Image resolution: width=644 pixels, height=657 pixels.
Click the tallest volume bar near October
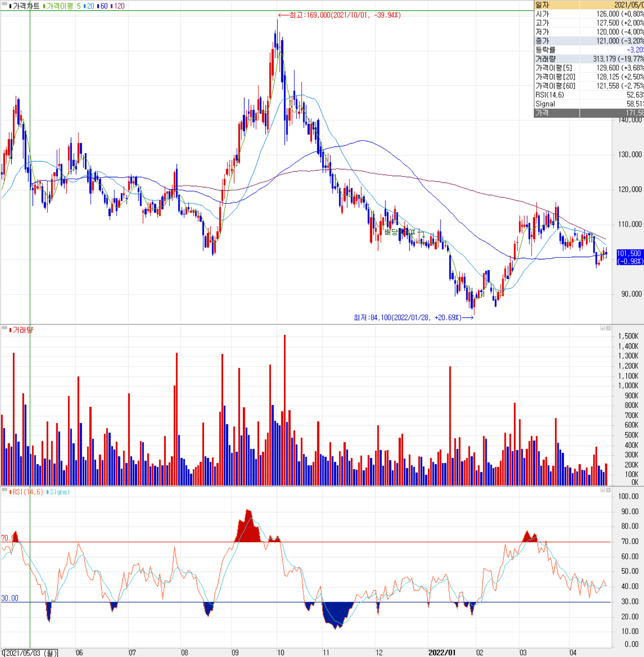(x=285, y=410)
